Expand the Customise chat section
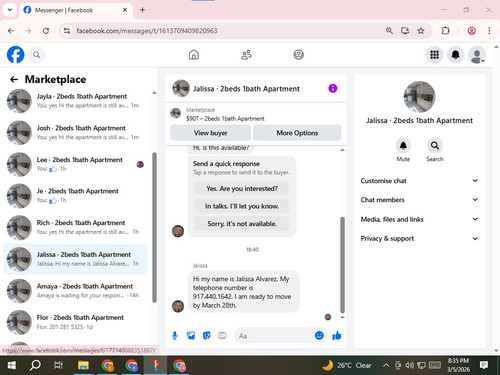 tap(419, 181)
